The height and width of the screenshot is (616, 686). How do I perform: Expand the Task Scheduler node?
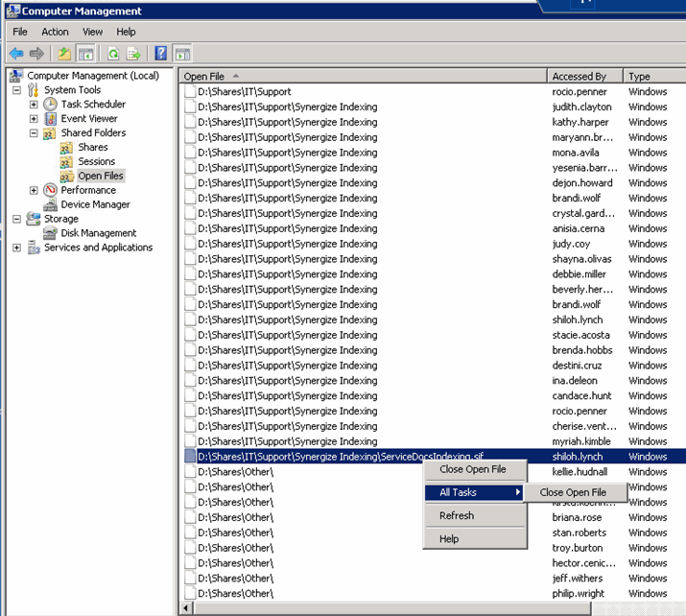(x=34, y=105)
